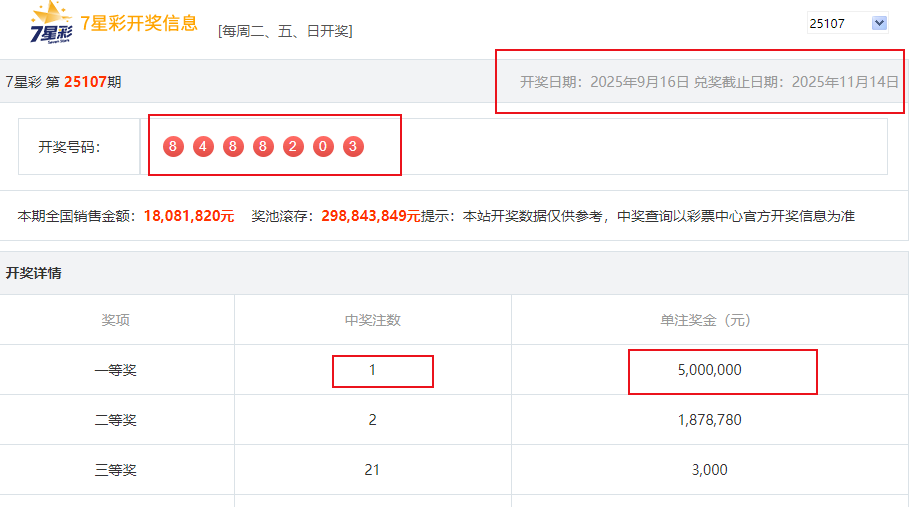Click the 7星彩 star logo
Screen dimensions: 916x507
click(50, 24)
